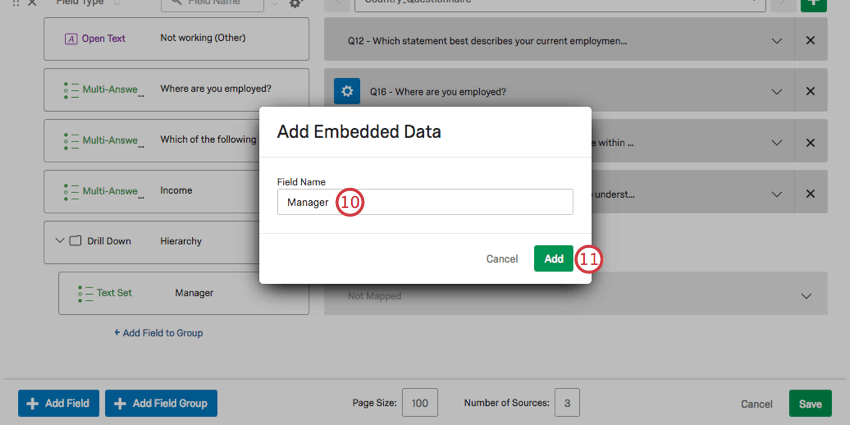Click the gear icon next to Field Name search
The width and height of the screenshot is (850, 425).
click(295, 4)
